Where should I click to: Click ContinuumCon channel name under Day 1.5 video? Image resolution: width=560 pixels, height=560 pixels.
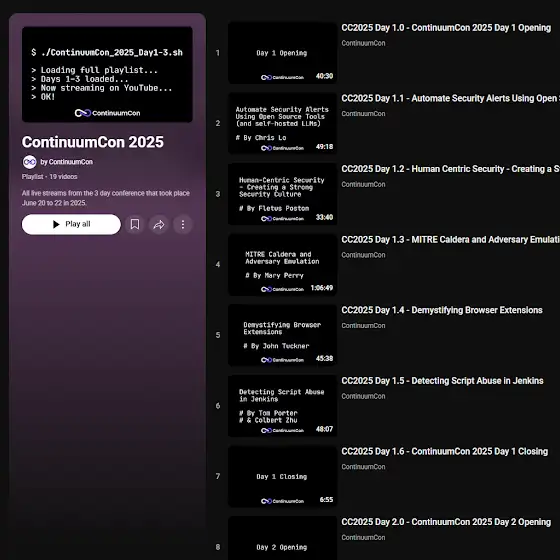[x=363, y=396]
